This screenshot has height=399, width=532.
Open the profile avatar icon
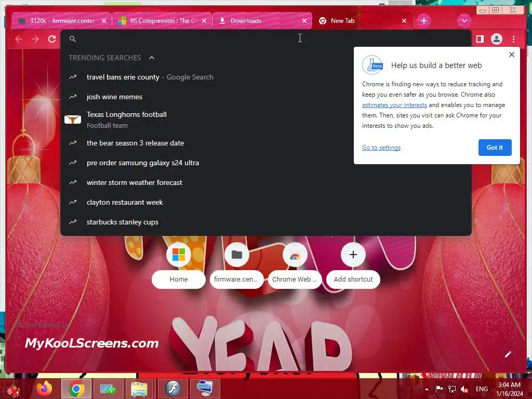tap(496, 39)
